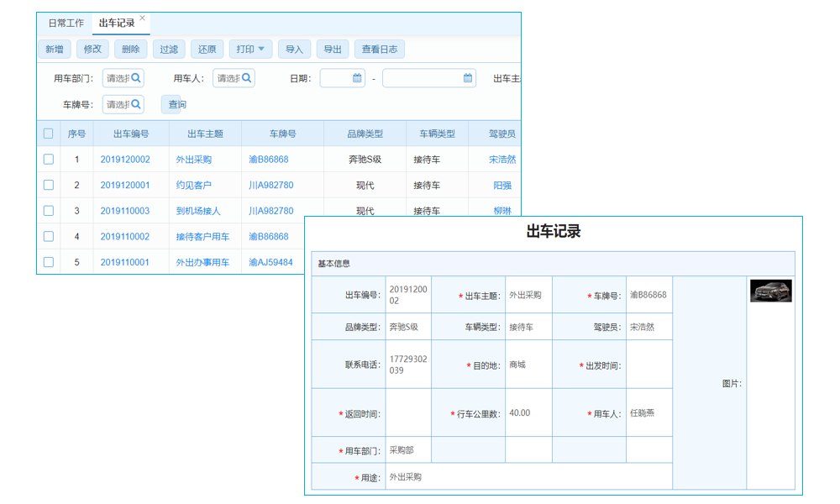Select the 出车记录 tab

click(116, 23)
